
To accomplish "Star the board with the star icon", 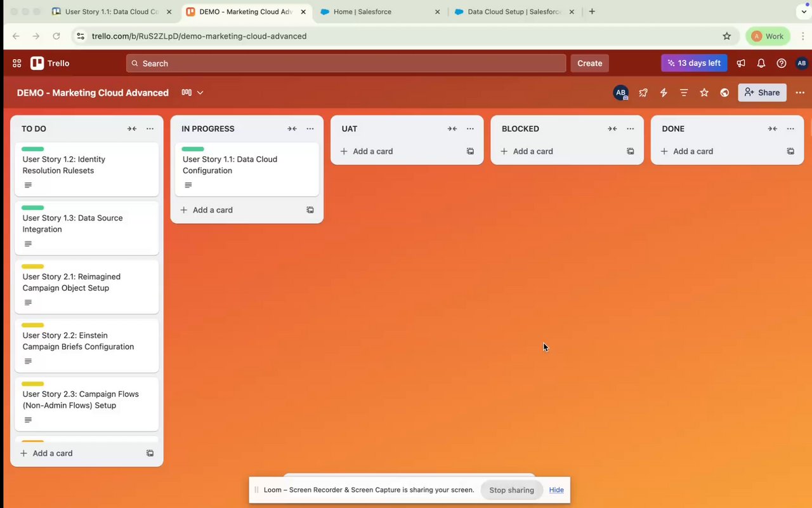I will pyautogui.click(x=704, y=93).
